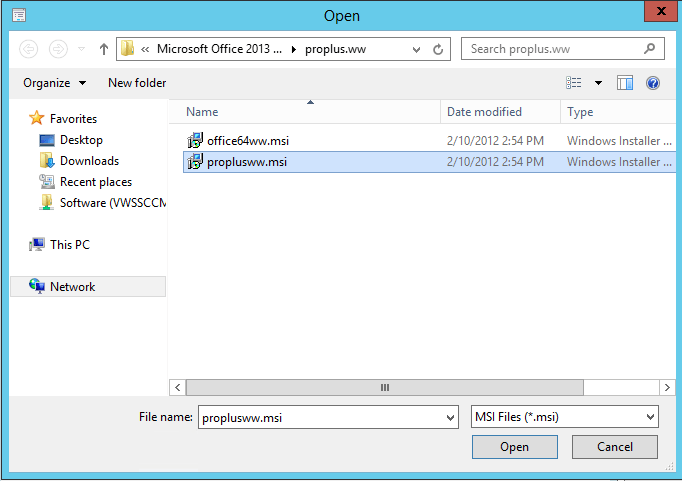Select proplus.ww breadcrumb segment

tap(335, 49)
